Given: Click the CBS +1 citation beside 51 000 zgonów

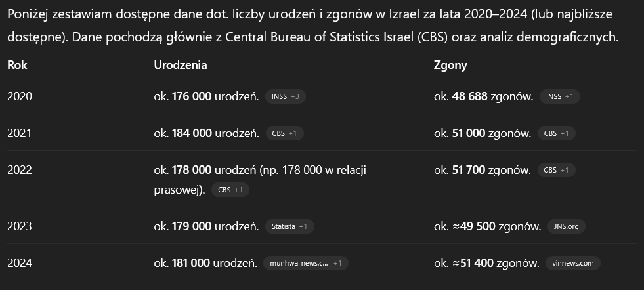Looking at the screenshot, I should [x=556, y=133].
